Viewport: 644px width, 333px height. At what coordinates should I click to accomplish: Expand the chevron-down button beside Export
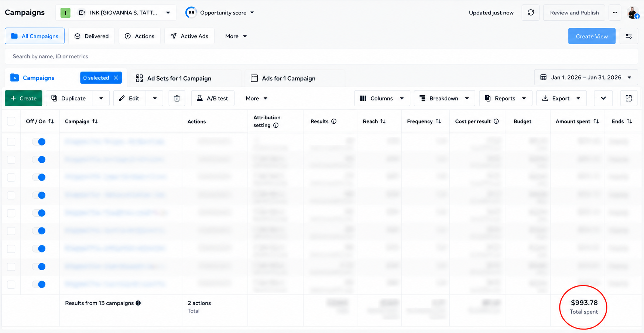click(x=603, y=98)
